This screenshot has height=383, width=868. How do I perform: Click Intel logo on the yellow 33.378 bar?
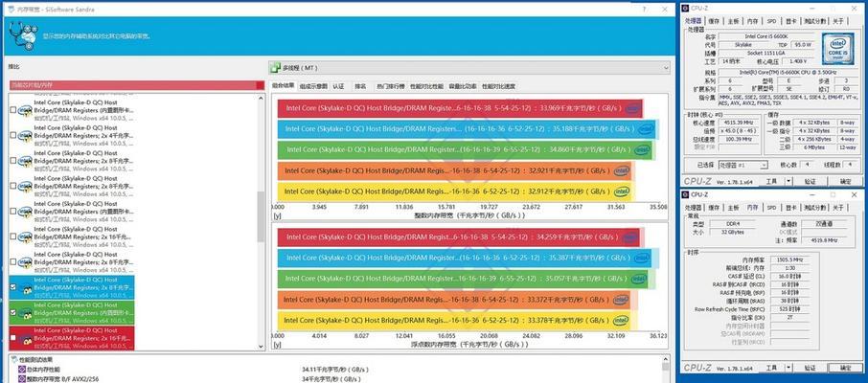click(621, 320)
